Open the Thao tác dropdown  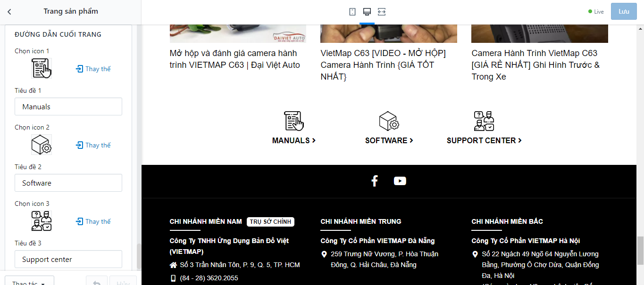pos(29,281)
